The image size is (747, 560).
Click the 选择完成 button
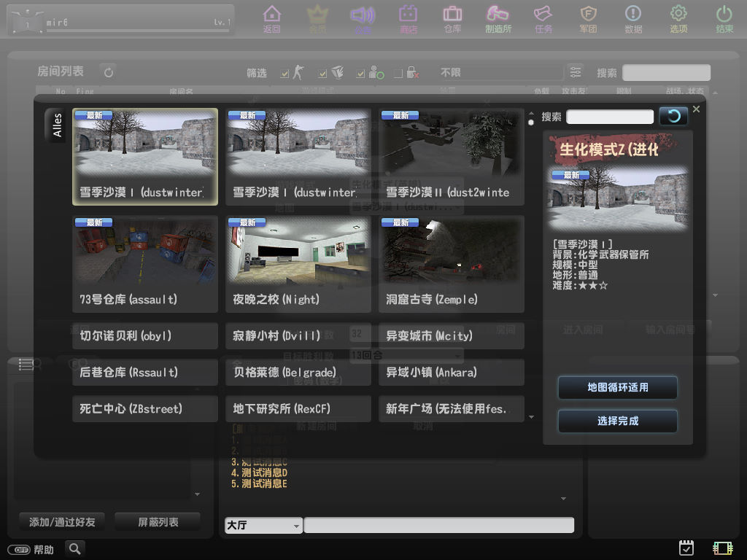click(x=617, y=421)
